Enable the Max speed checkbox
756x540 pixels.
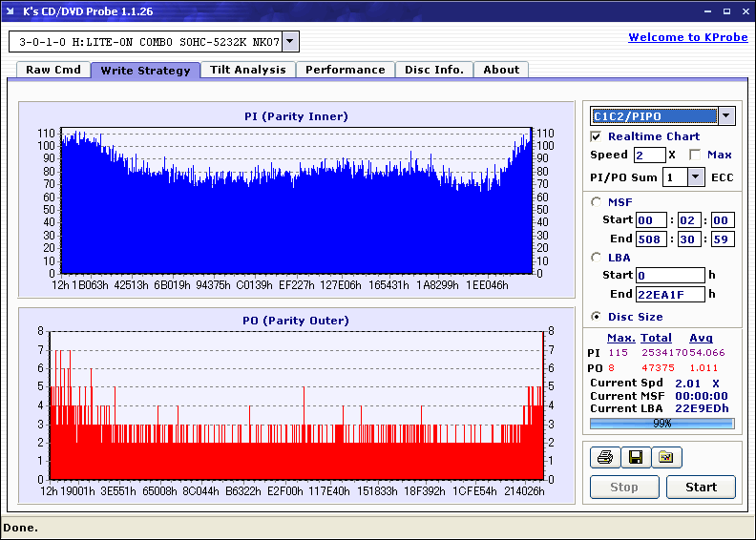pos(695,155)
